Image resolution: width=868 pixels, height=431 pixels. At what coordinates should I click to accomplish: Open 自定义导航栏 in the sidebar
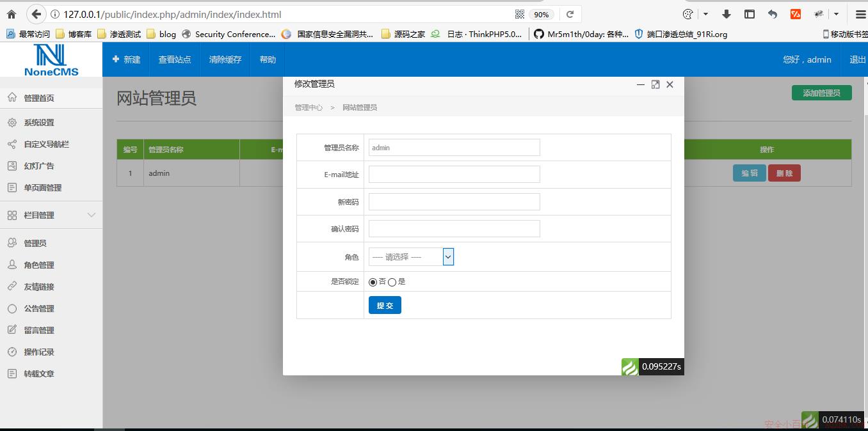pyautogui.click(x=51, y=144)
